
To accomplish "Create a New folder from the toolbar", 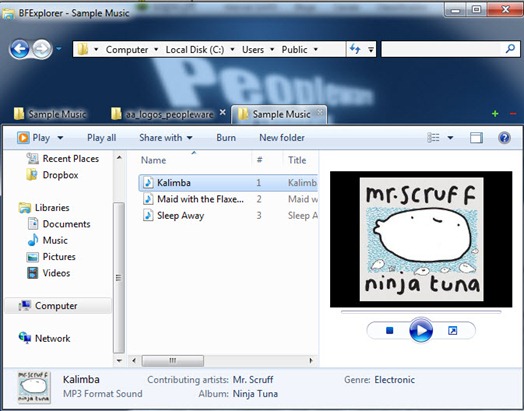I will point(282,138).
